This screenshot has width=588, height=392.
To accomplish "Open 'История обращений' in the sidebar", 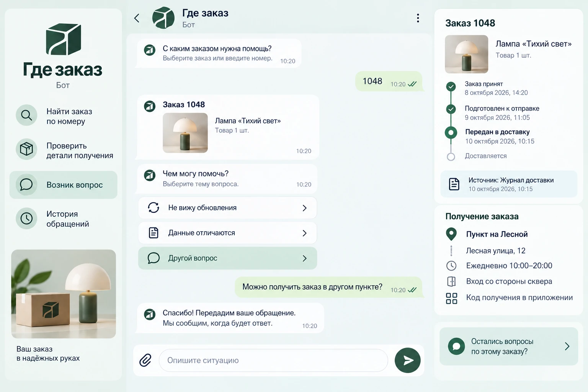I will click(x=64, y=219).
